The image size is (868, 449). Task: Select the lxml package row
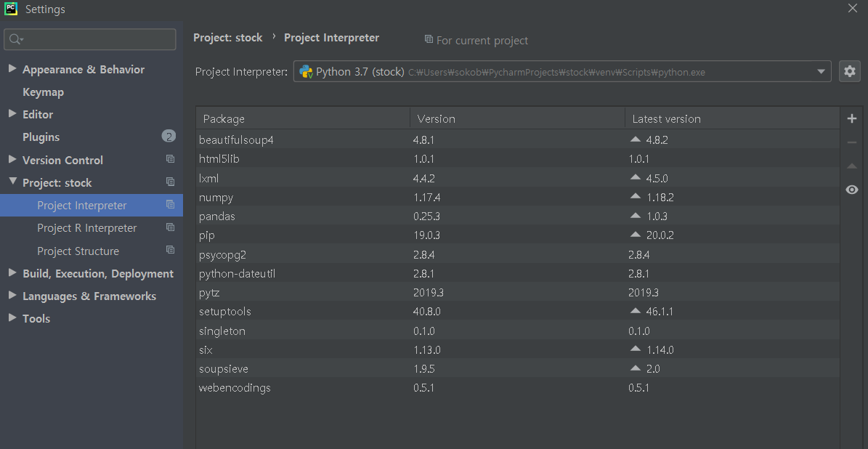(x=518, y=178)
